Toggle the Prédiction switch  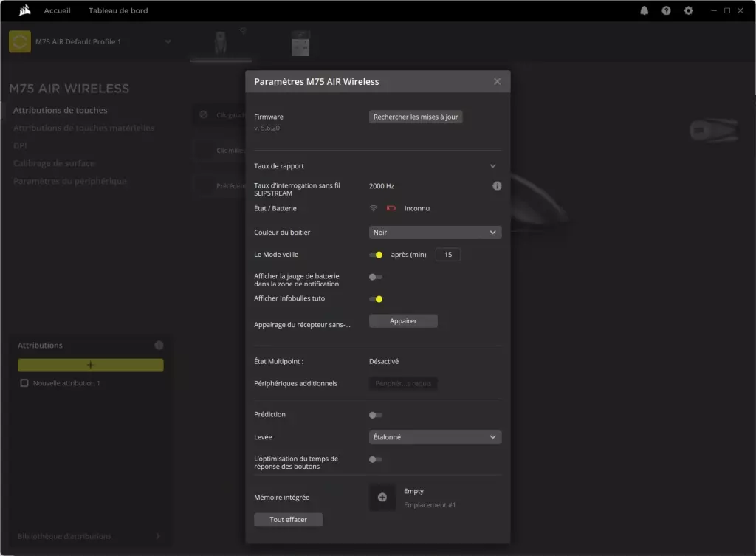(x=376, y=415)
